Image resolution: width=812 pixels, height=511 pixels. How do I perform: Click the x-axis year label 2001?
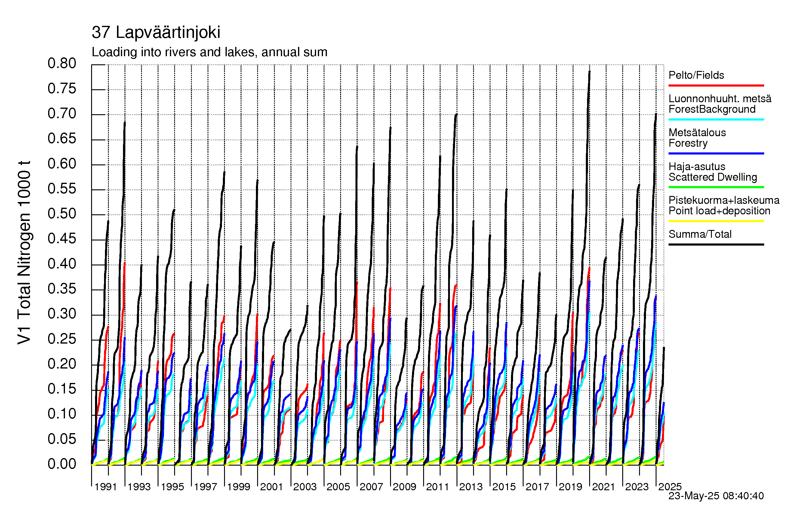tap(272, 487)
